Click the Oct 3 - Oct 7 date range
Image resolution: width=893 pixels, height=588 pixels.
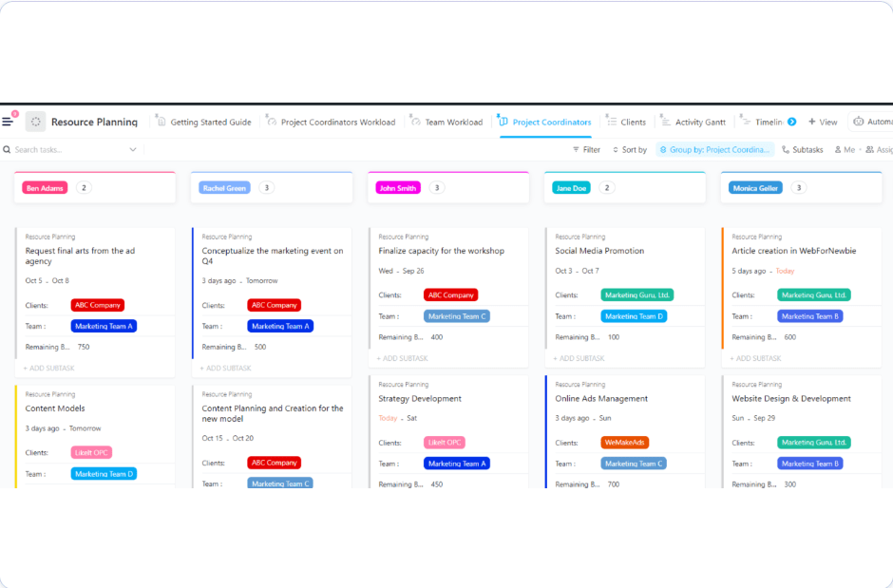577,271
